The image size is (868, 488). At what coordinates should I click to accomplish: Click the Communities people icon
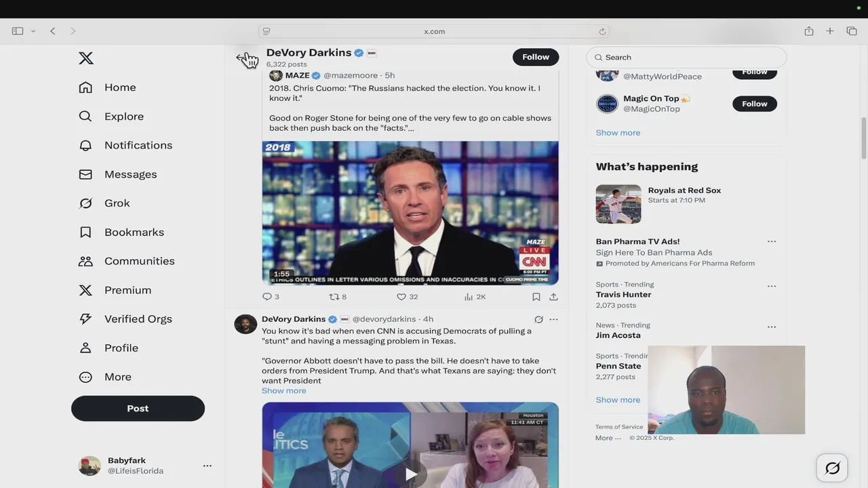point(85,261)
